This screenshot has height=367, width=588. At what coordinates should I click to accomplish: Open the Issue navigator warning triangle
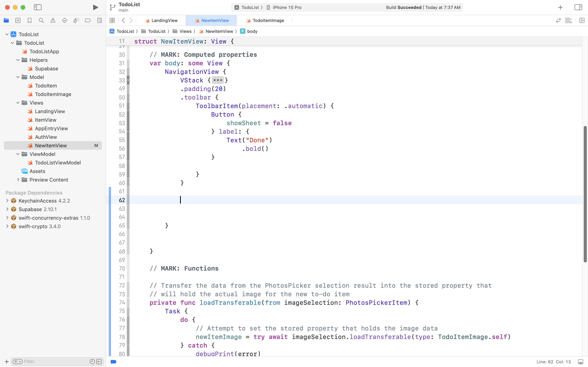point(53,20)
